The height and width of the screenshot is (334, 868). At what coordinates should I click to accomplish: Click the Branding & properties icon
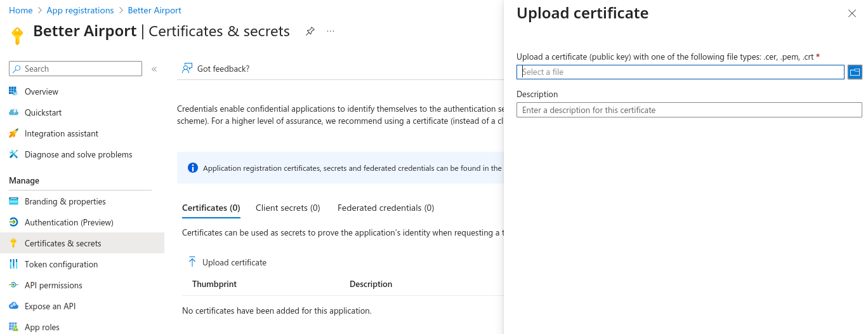point(13,201)
